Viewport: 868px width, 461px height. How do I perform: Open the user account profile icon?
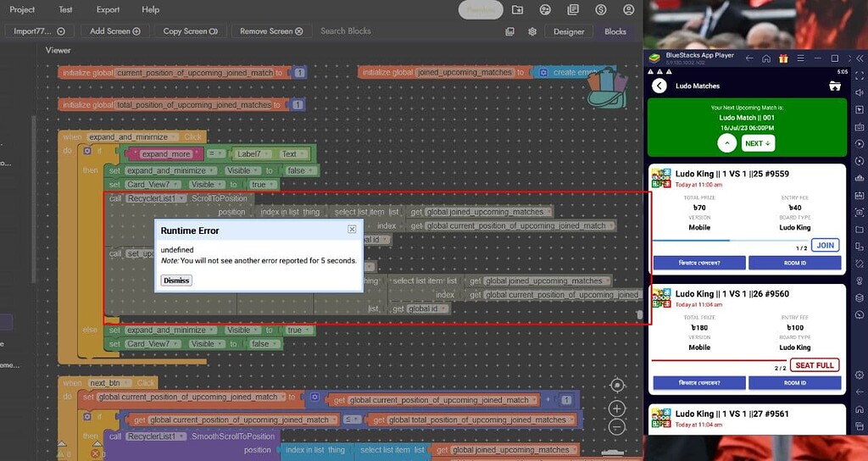tap(628, 9)
